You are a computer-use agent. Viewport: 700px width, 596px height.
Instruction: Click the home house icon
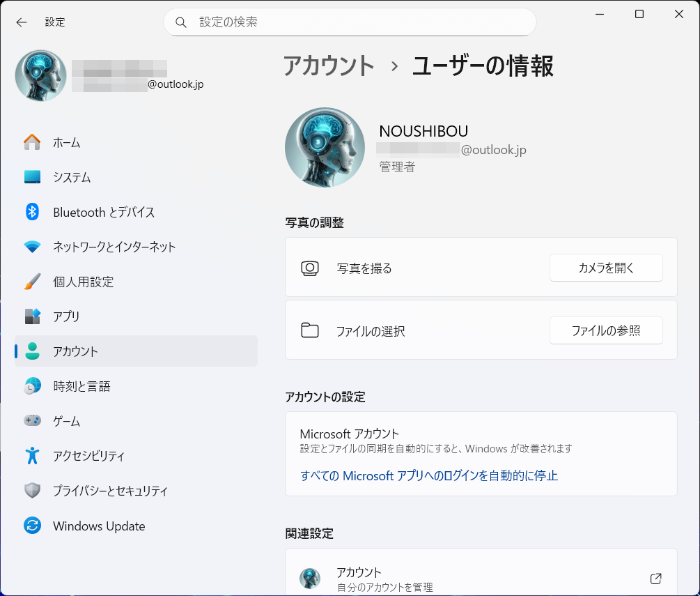[32, 142]
